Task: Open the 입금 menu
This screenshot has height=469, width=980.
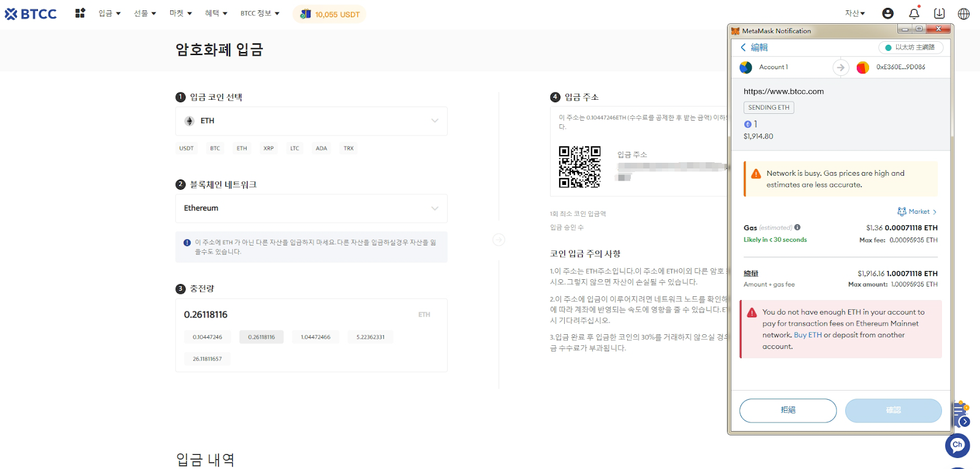Action: [x=110, y=13]
